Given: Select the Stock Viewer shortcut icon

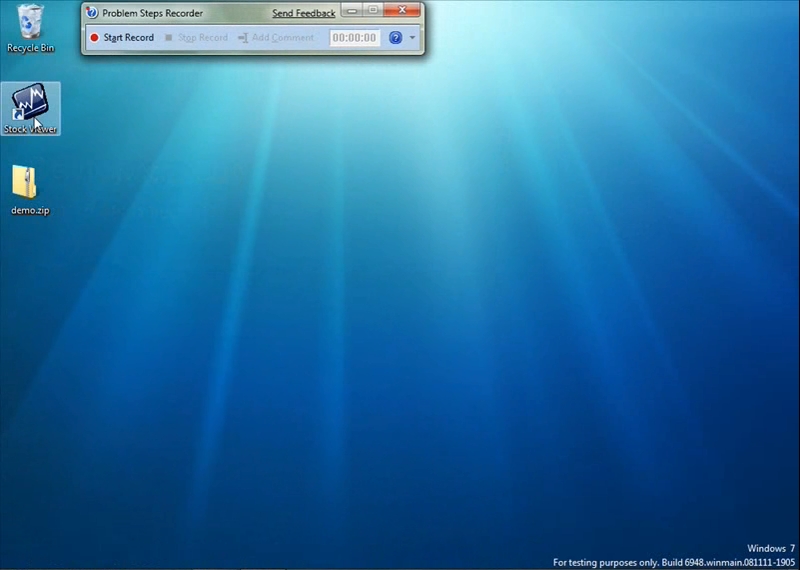Looking at the screenshot, I should point(30,108).
